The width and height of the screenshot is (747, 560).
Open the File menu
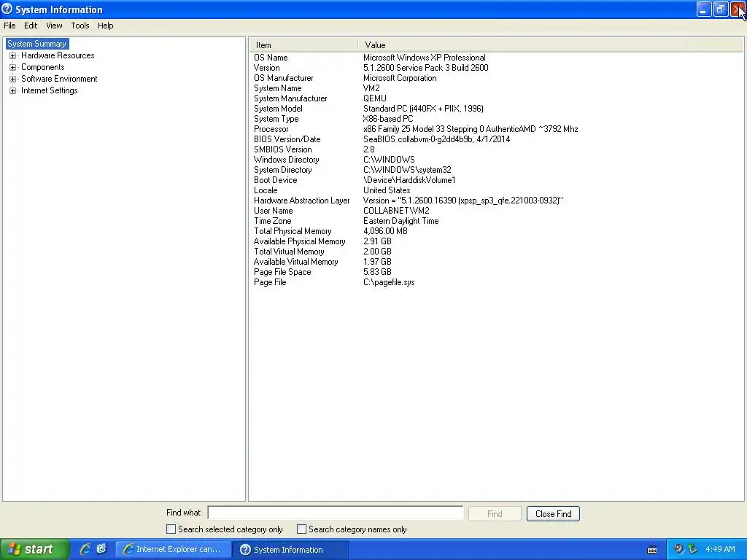(9, 26)
